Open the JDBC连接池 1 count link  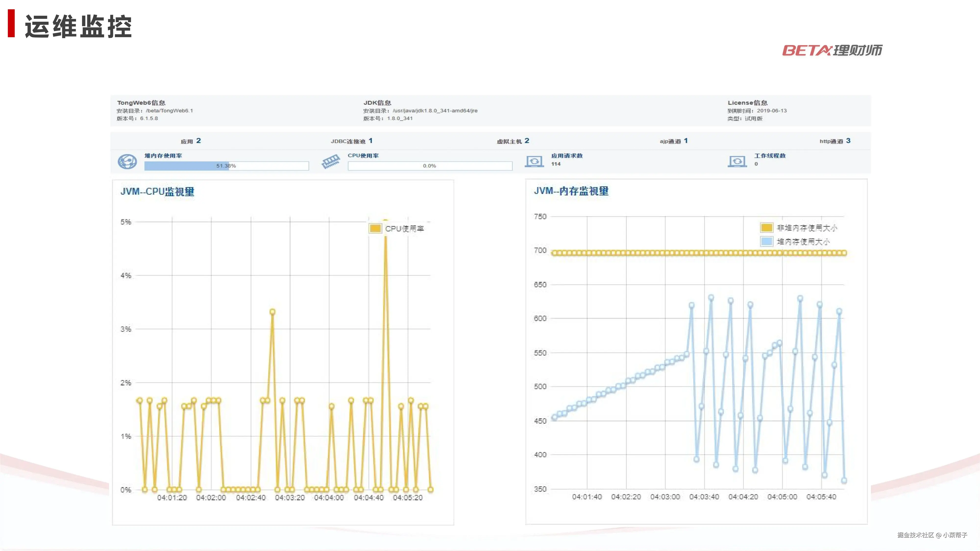click(x=370, y=141)
